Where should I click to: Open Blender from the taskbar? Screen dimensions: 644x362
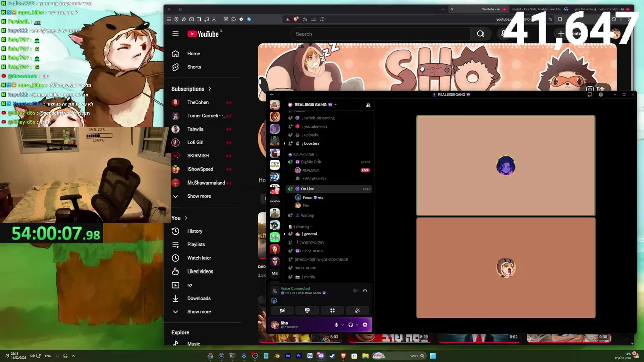tap(277, 356)
